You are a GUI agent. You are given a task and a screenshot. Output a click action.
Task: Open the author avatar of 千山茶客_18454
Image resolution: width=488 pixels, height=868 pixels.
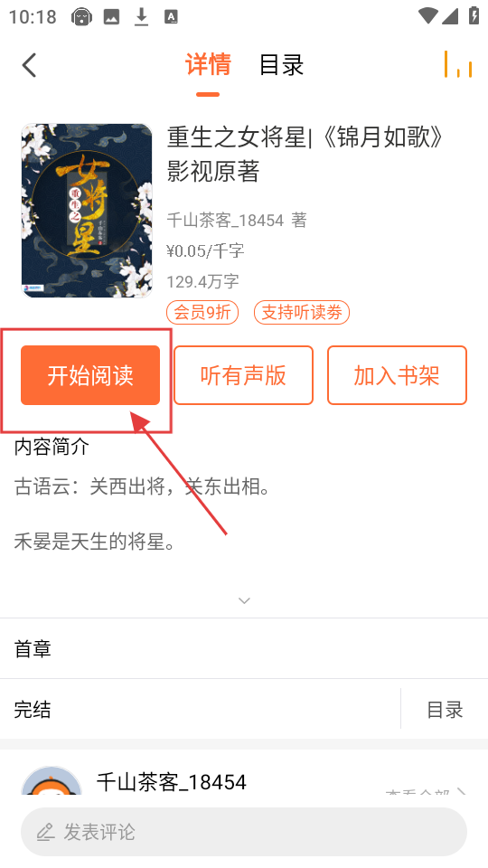point(52,780)
